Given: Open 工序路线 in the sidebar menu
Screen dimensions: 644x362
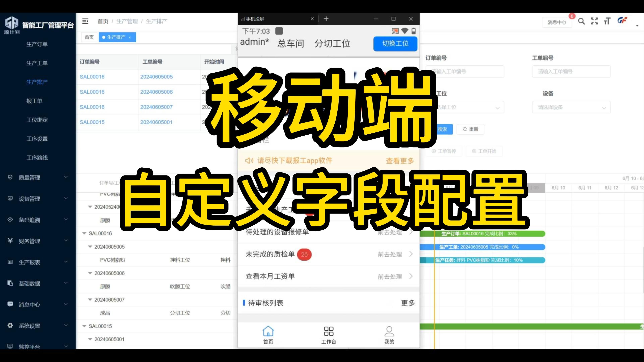Looking at the screenshot, I should point(37,158).
